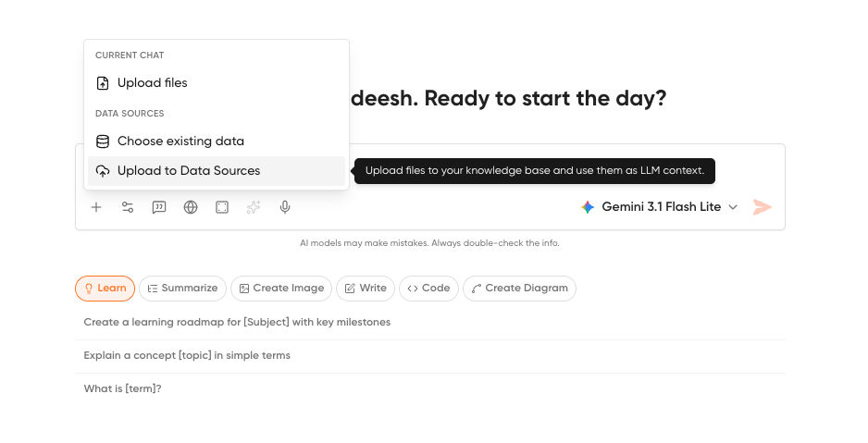
Task: Select Upload files menu entry
Action: (x=217, y=83)
